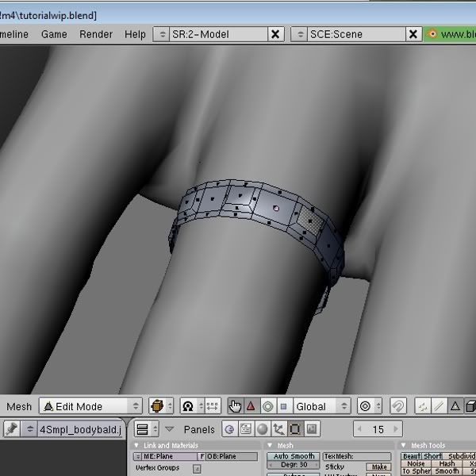Increase the current frame 15 arrow
This screenshot has height=476, width=476.
coord(396,429)
